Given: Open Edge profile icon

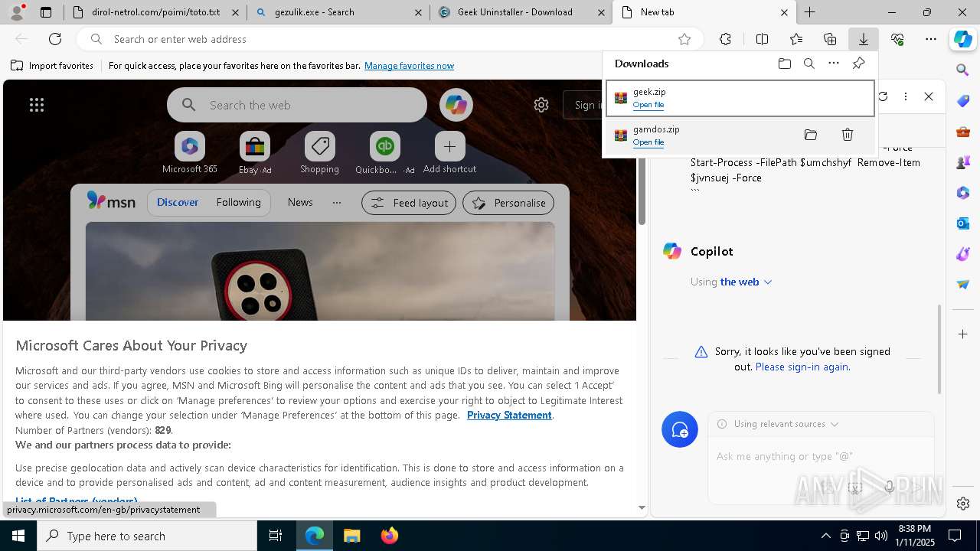Looking at the screenshot, I should [17, 11].
